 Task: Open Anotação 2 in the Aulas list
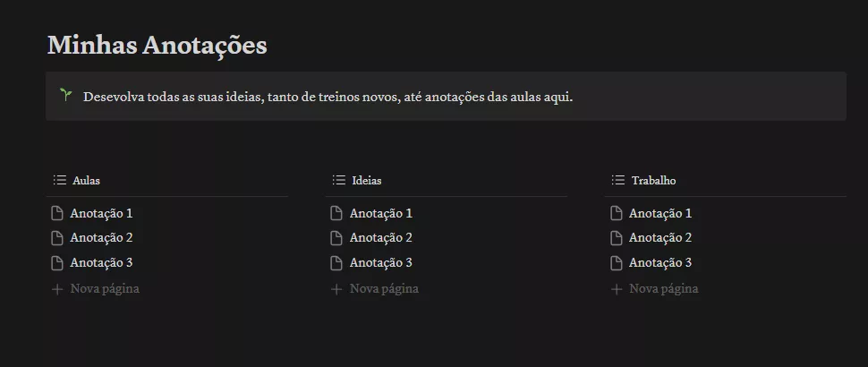pyautogui.click(x=101, y=238)
